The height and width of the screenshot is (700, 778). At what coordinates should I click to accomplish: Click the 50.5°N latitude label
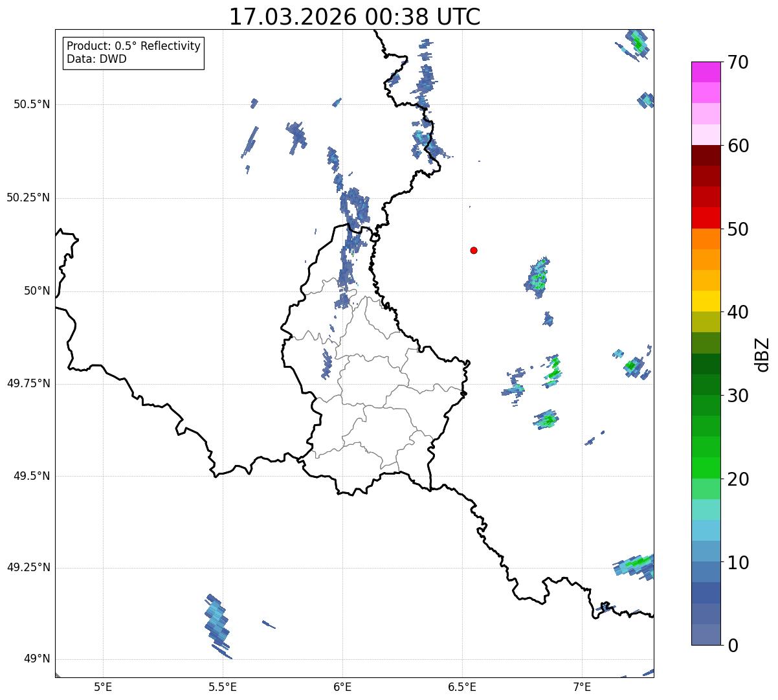pyautogui.click(x=31, y=104)
